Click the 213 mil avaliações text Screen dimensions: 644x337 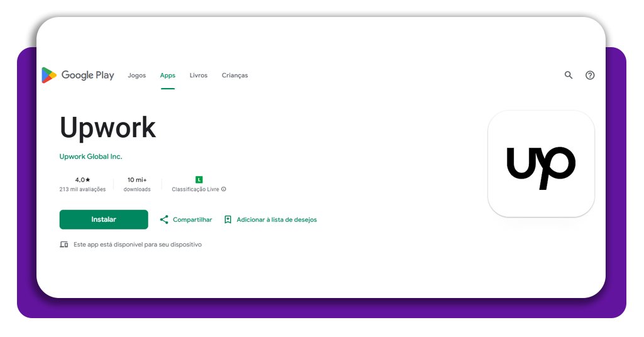click(82, 189)
